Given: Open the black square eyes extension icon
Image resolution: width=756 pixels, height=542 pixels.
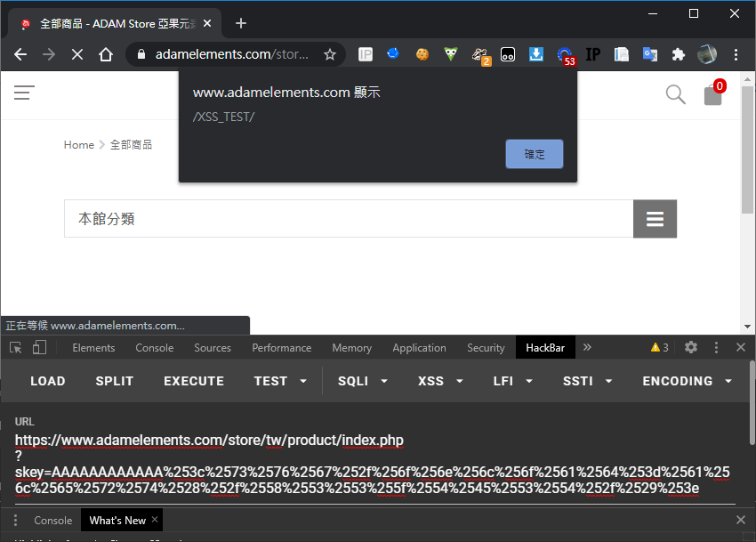Looking at the screenshot, I should [x=508, y=54].
